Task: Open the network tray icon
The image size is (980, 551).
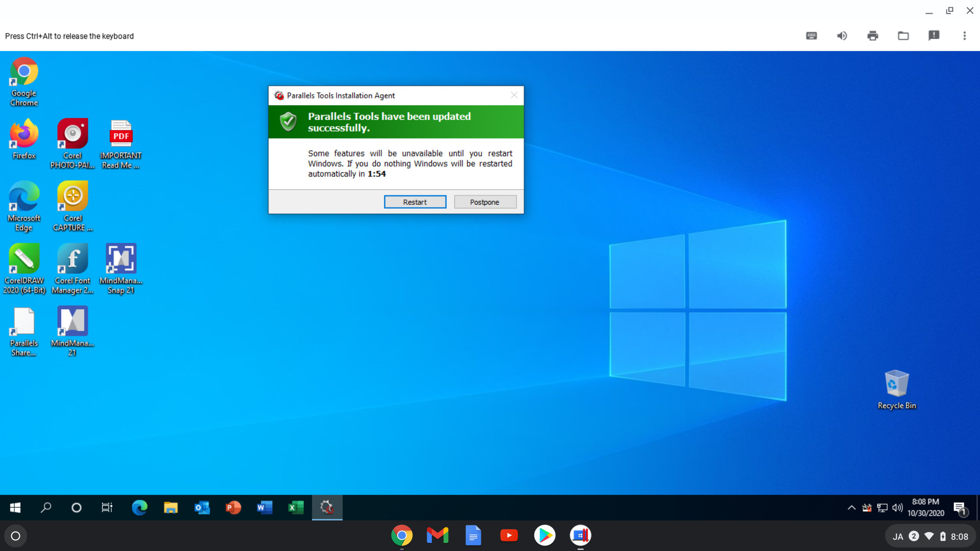Action: click(882, 508)
